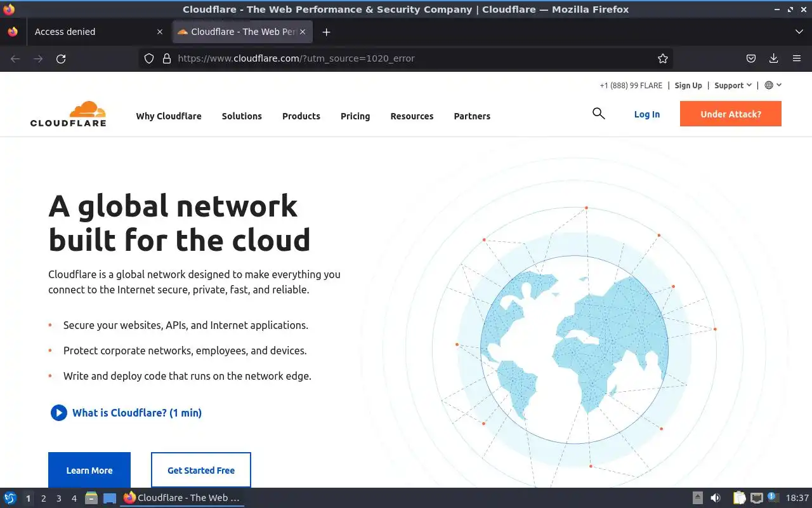This screenshot has height=508, width=812.
Task: Click the +1 (888) 99 FLARE phone number
Action: pos(631,85)
